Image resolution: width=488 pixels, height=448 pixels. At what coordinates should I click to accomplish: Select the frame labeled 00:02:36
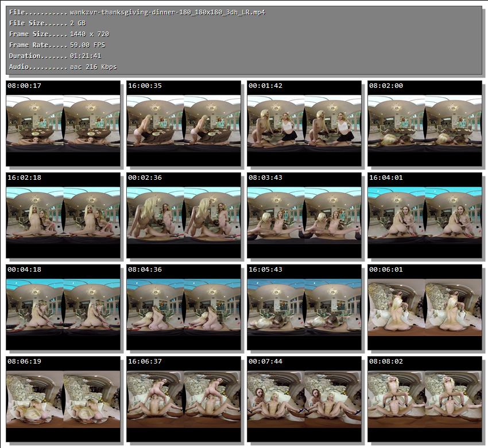click(x=184, y=215)
